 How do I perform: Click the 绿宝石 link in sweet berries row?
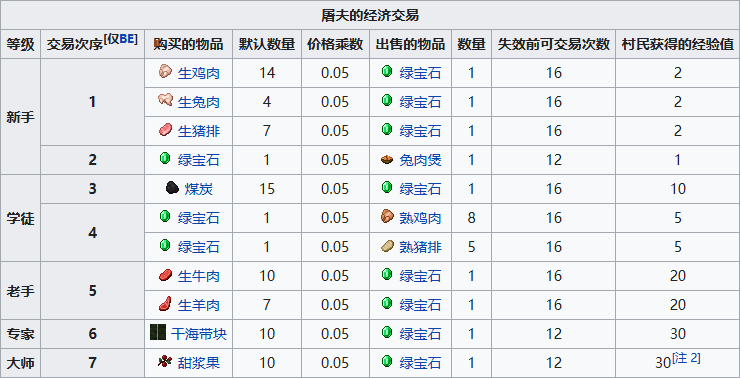click(x=420, y=363)
